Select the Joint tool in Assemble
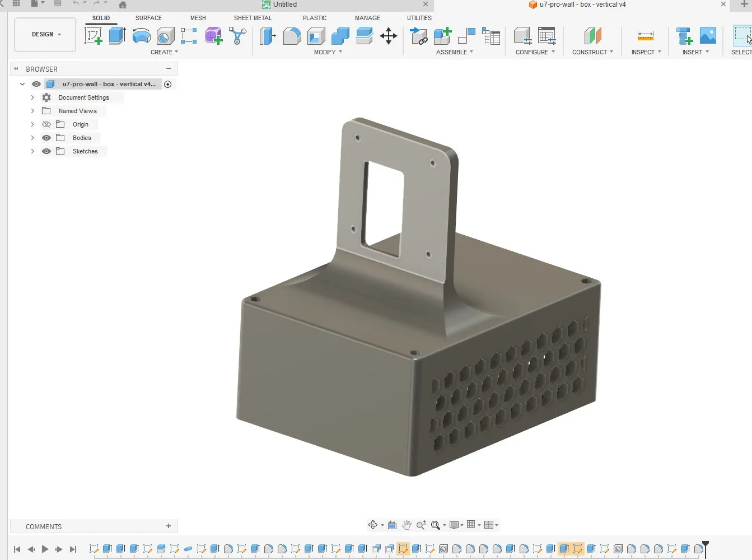 (466, 36)
